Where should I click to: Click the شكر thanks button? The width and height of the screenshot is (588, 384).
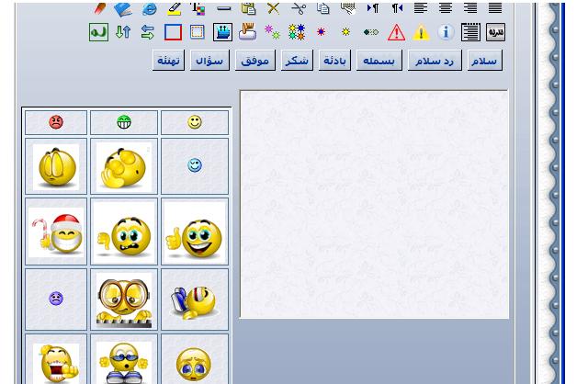point(297,61)
